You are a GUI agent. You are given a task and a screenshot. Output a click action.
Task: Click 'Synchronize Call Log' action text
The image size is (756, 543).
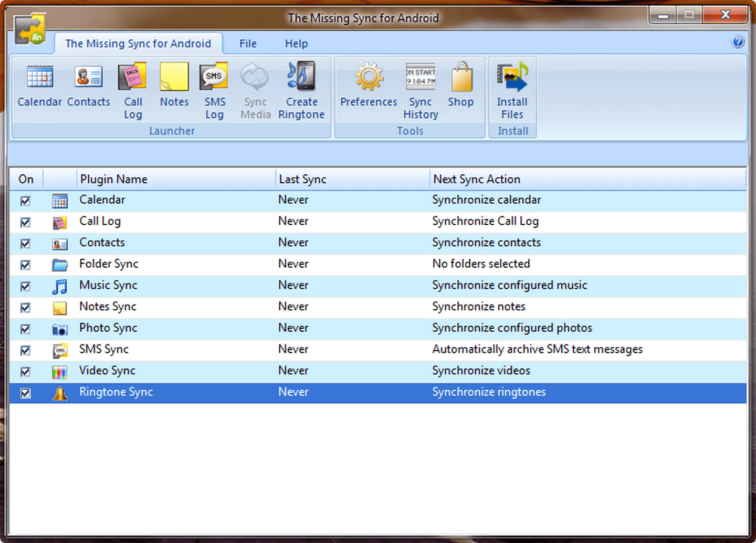486,222
